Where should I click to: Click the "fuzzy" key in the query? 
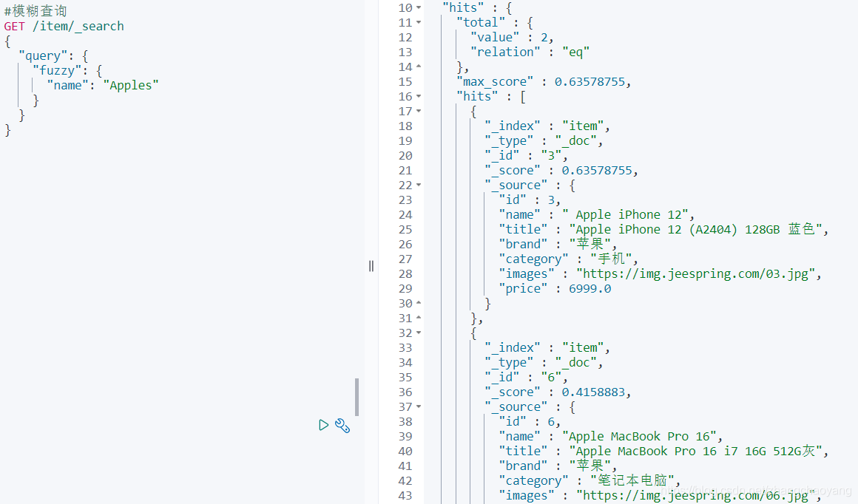[x=57, y=70]
